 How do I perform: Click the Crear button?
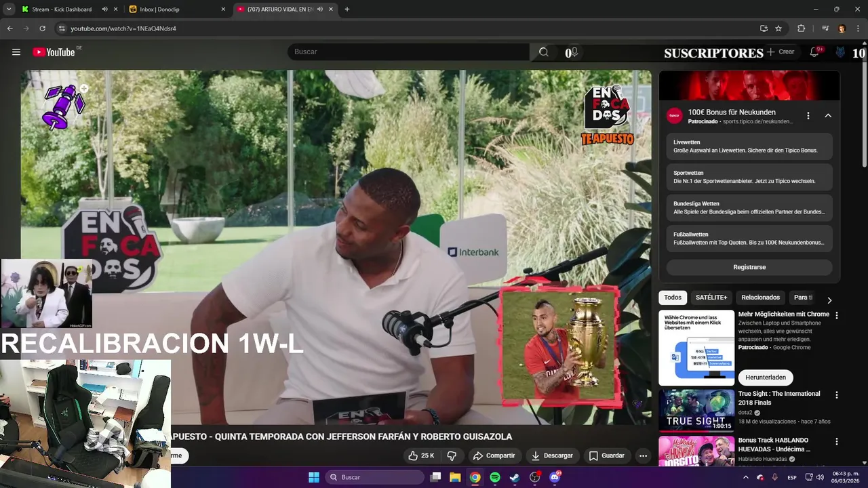point(781,52)
